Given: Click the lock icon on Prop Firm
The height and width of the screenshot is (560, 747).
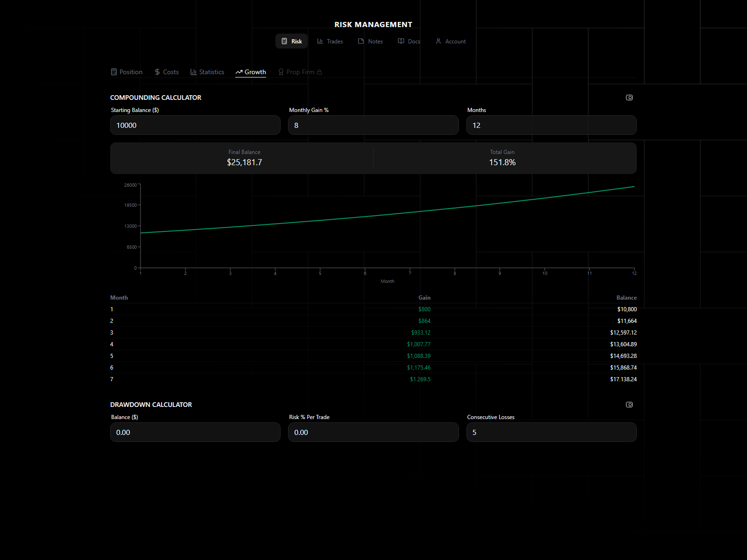Looking at the screenshot, I should point(320,71).
